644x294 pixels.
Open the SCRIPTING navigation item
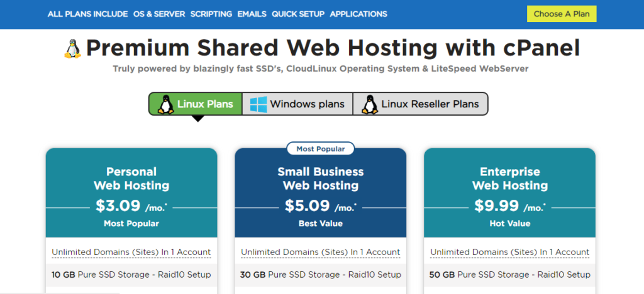211,14
